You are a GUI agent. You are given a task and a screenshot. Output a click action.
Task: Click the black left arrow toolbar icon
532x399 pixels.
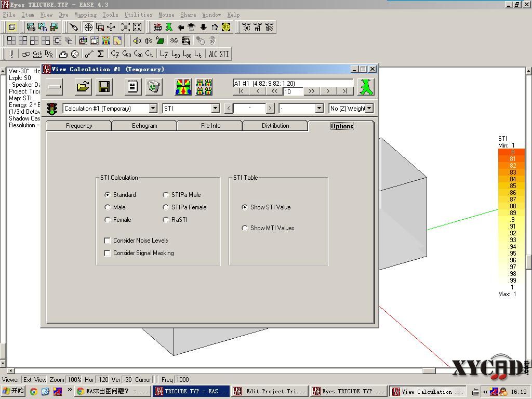coord(180,27)
